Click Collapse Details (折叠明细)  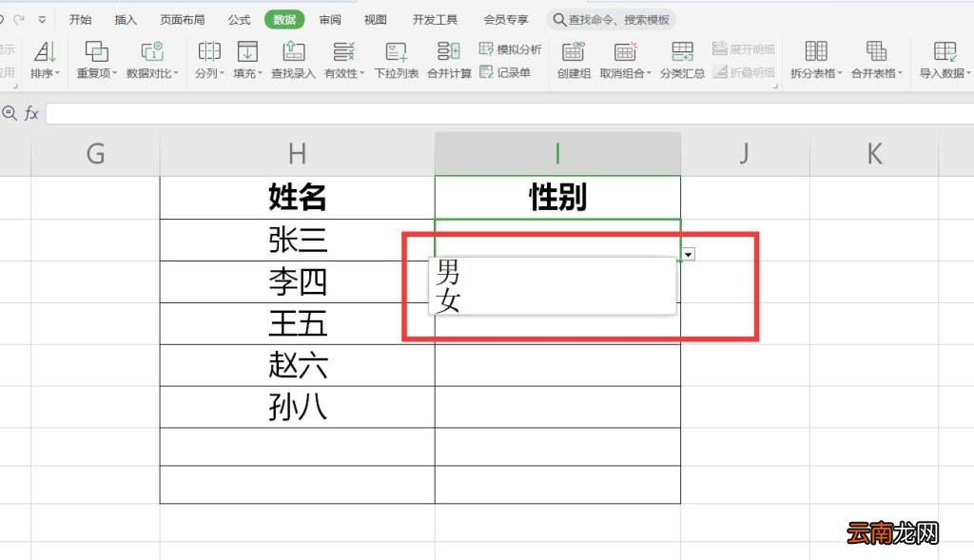coord(744,72)
